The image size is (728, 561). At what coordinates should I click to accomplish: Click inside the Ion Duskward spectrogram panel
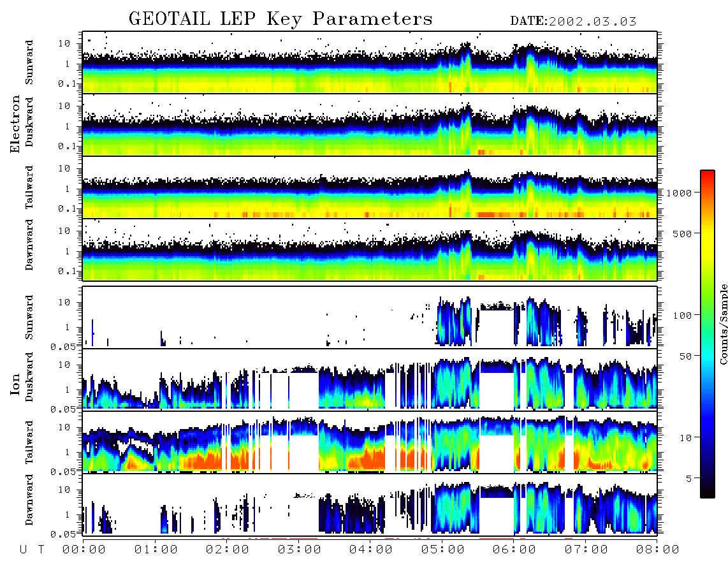click(370, 379)
